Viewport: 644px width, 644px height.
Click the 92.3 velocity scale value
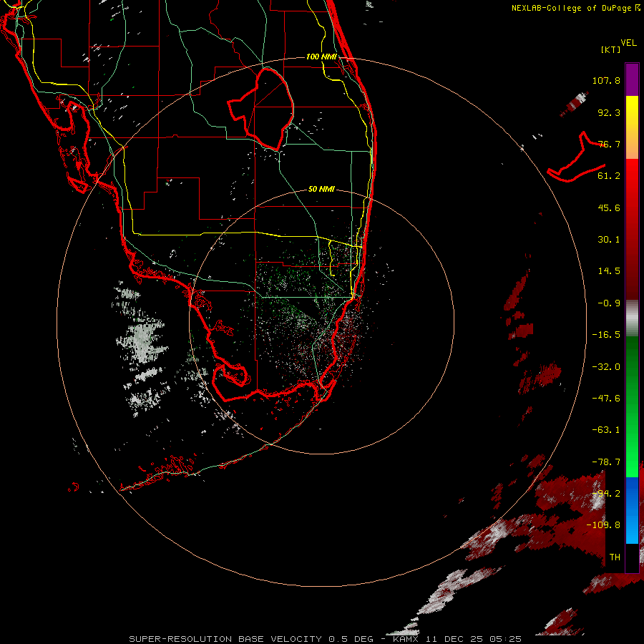tap(609, 112)
